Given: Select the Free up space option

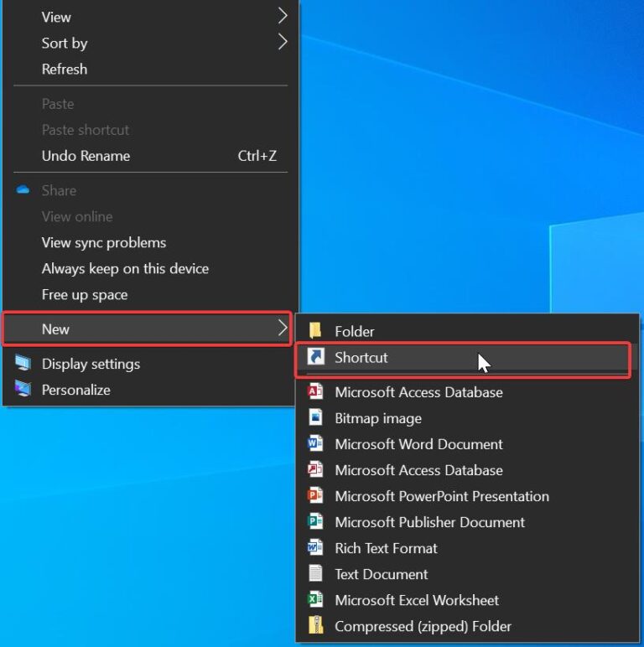Looking at the screenshot, I should [x=85, y=294].
